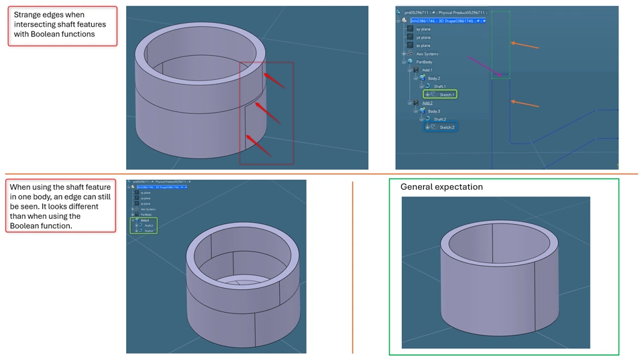Click the Shaft.1 feature icon
Screen dimensions: 644x359
coord(427,86)
